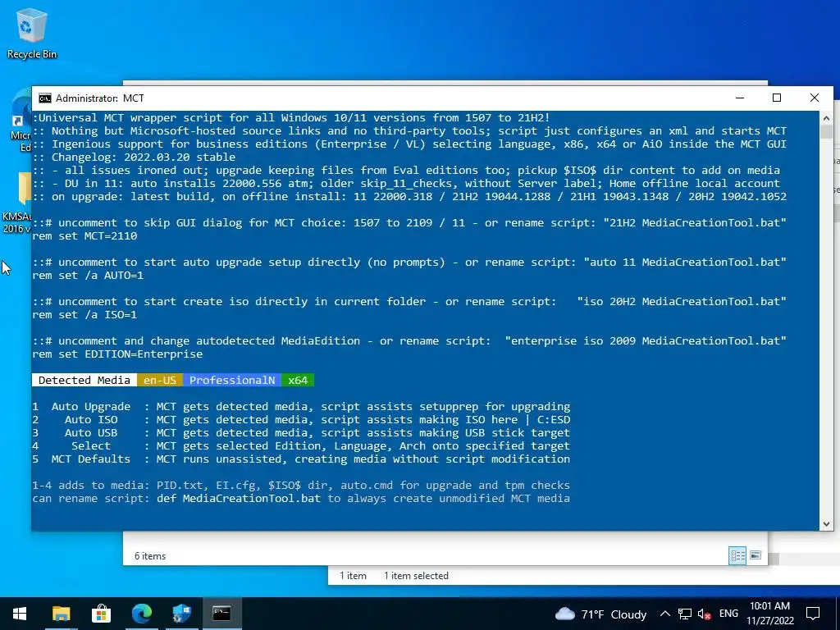Click the console scrollbar up arrow
Viewport: 840px width, 630px height.
[x=826, y=118]
